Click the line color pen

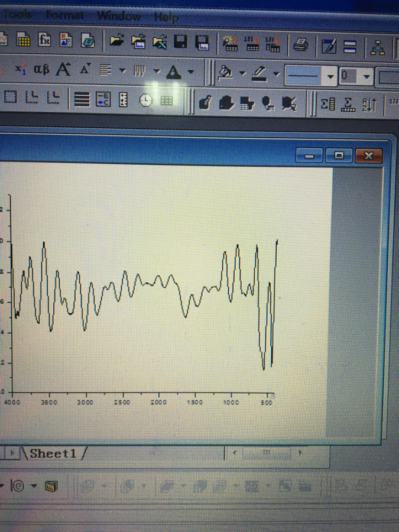click(x=259, y=74)
